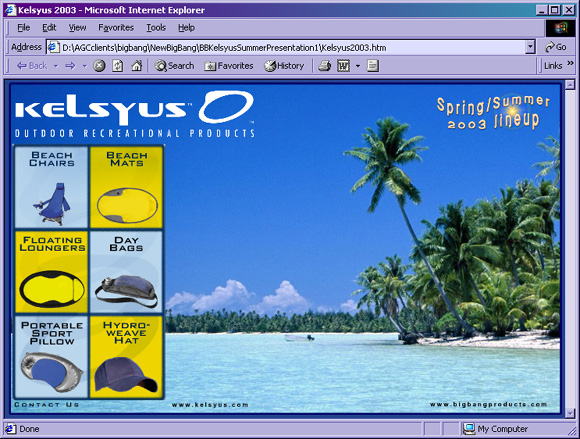Open the Tools menu
Viewport: 580px width, 439px height.
click(x=156, y=28)
